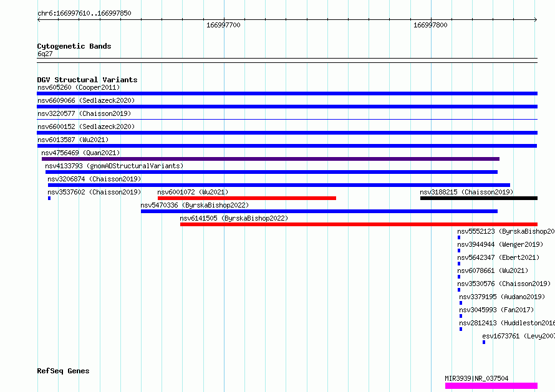This screenshot has width=555, height=392.
Task: Click the nsv605260 (Cooper2011) variant label
Action: tap(79, 87)
